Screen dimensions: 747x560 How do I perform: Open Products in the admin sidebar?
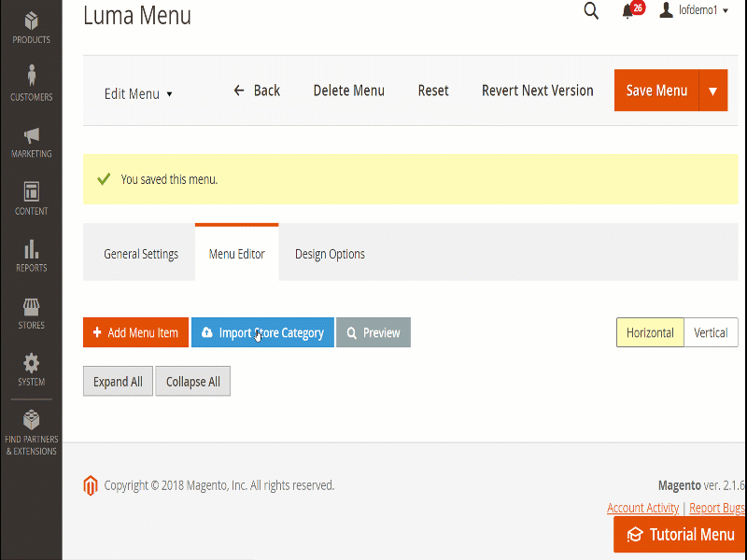31,27
